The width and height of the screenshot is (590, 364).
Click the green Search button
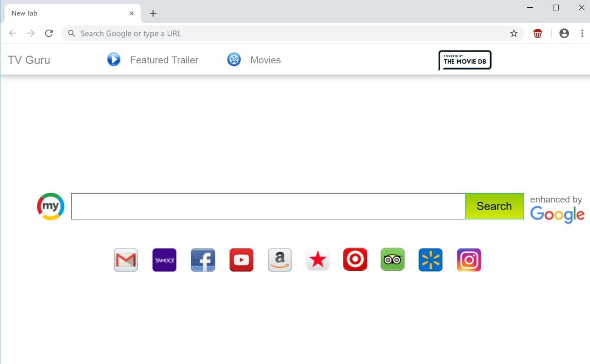pos(494,206)
